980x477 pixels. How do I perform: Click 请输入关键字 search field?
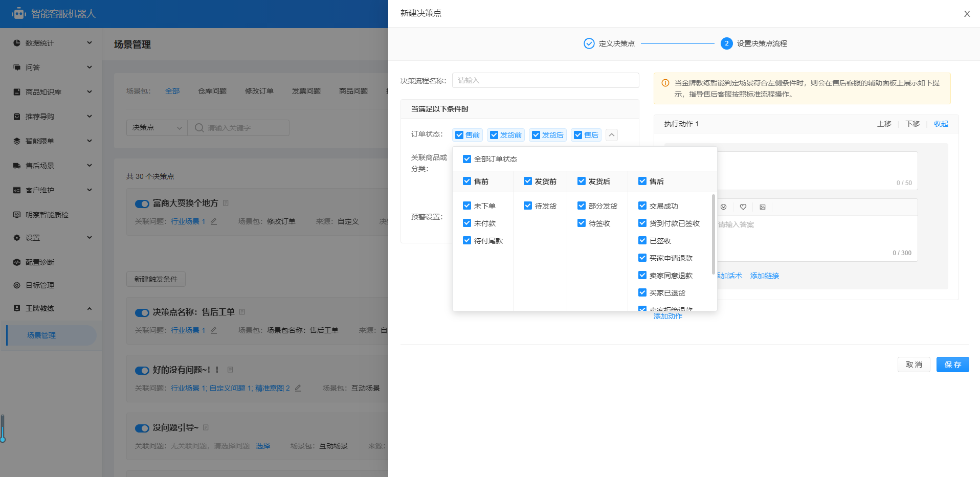click(238, 128)
